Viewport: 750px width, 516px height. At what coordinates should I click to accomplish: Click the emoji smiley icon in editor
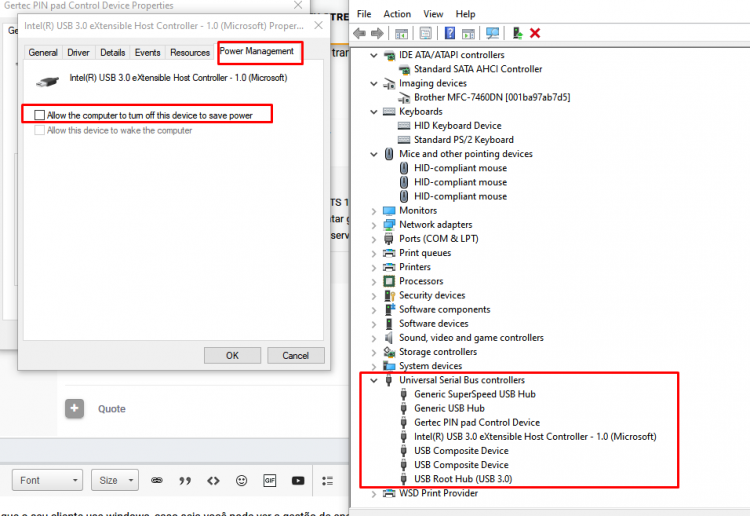click(242, 480)
